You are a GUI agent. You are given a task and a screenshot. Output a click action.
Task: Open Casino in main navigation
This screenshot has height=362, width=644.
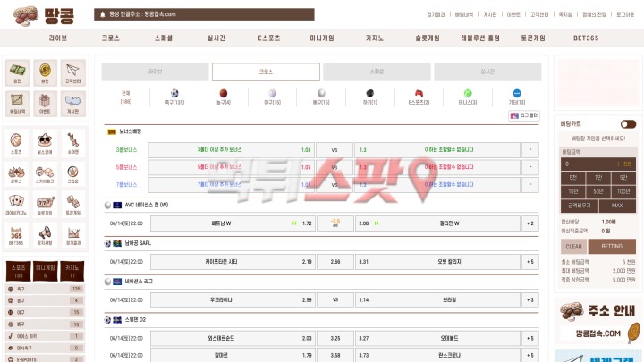375,38
